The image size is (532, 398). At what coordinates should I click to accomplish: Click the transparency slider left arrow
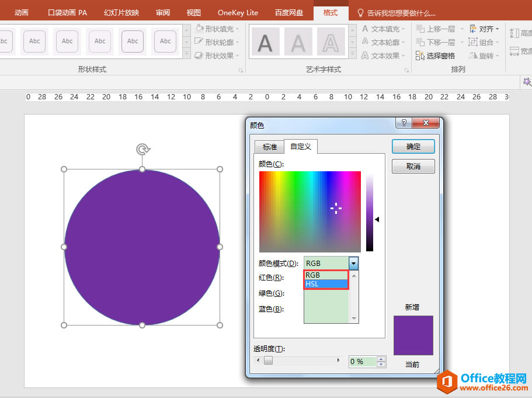[x=259, y=361]
